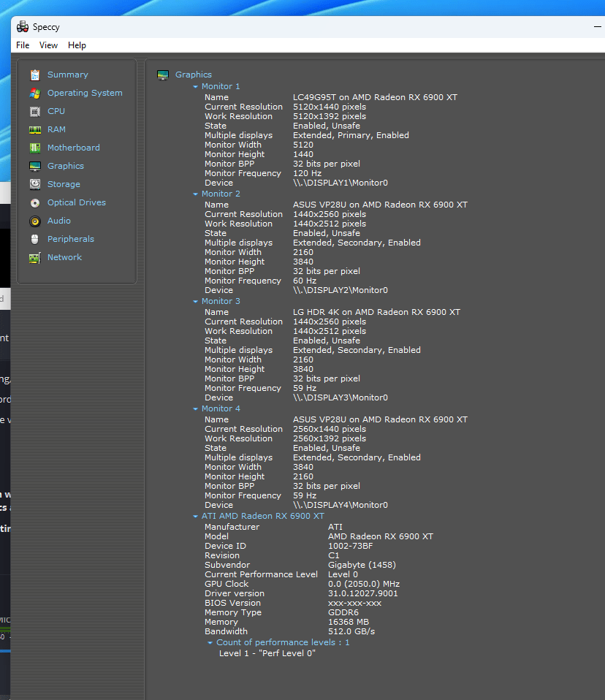Click the Peripherals mouse icon
The image size is (605, 700).
pyautogui.click(x=35, y=239)
